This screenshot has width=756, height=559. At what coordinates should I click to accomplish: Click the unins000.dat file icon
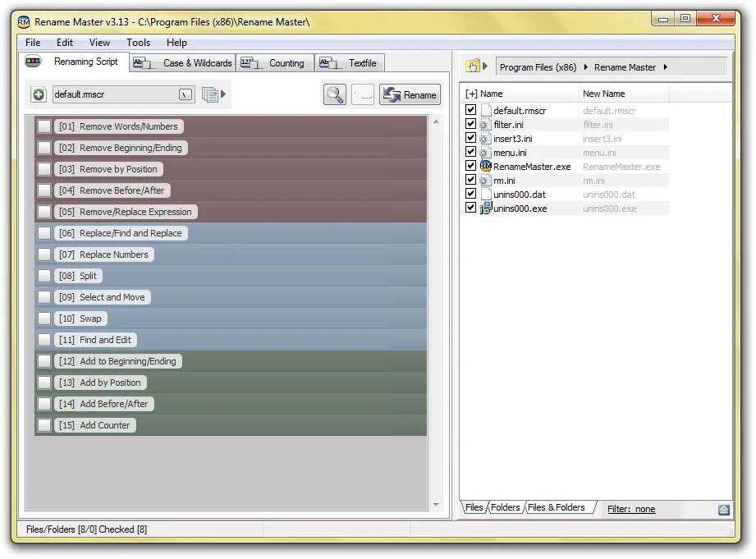coord(486,195)
